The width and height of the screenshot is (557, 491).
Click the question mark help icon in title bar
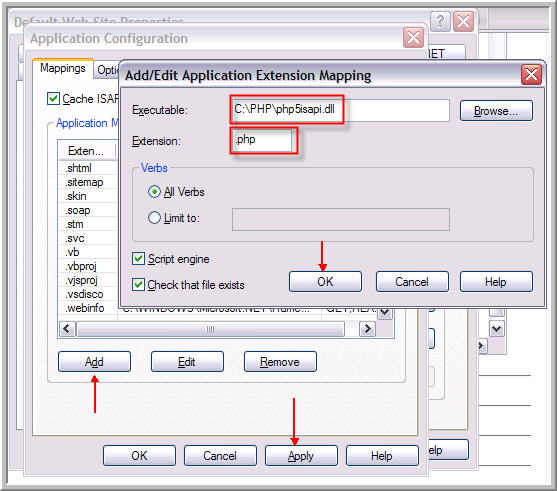(440, 22)
